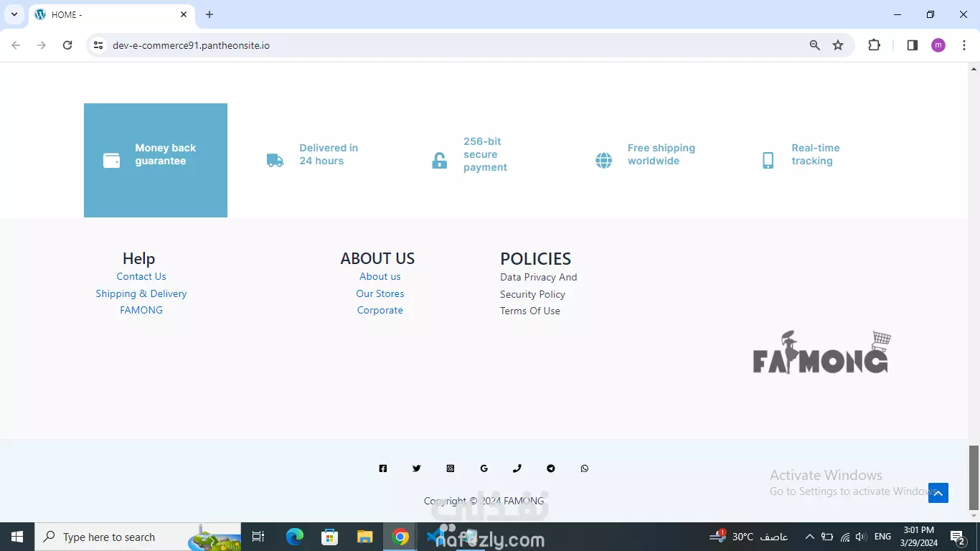
Task: Go back with the browser back arrow
Action: pos(16,45)
